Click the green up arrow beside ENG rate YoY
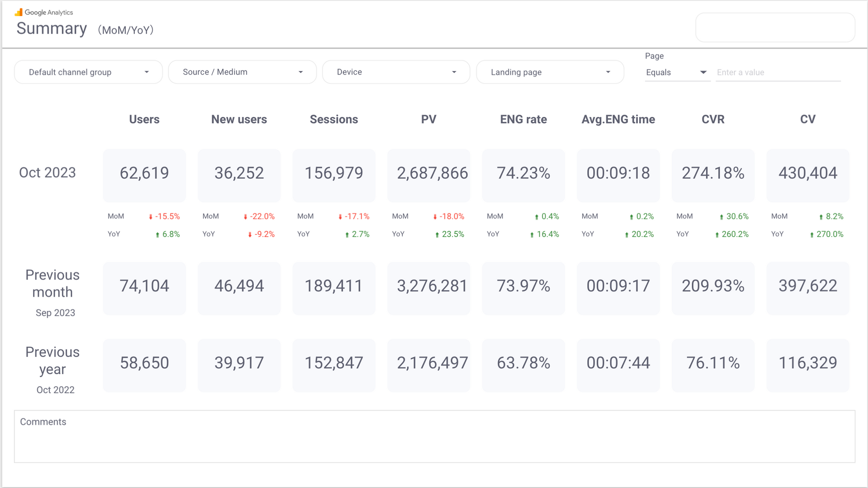The height and width of the screenshot is (488, 868). click(x=532, y=235)
